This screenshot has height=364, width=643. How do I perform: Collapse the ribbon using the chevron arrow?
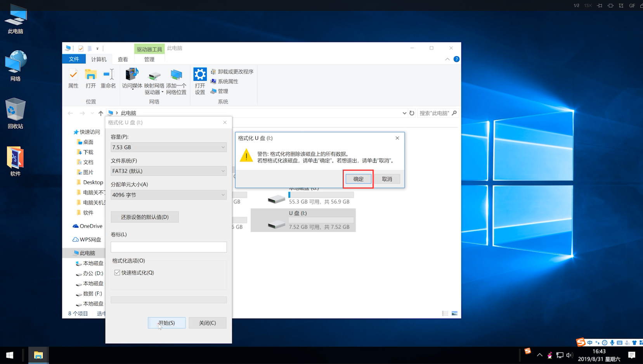(x=447, y=59)
